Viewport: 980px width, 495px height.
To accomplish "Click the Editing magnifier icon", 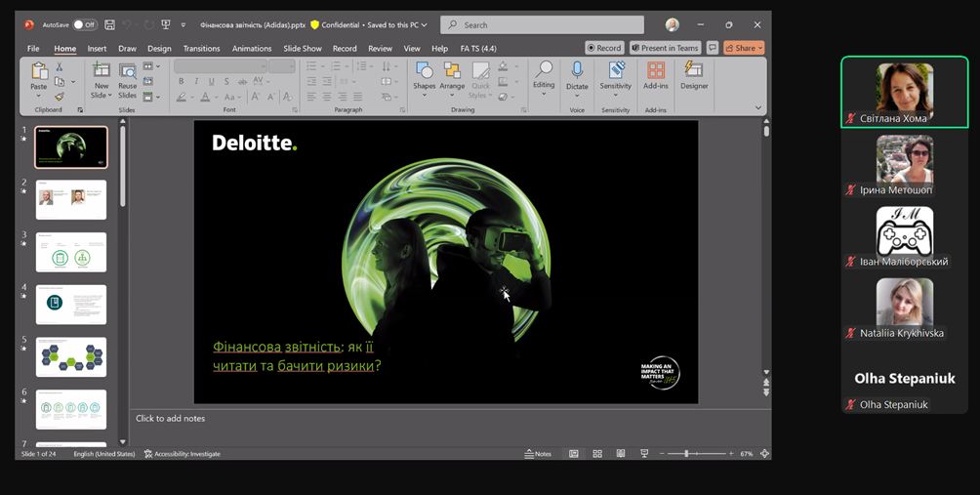I will 544,69.
